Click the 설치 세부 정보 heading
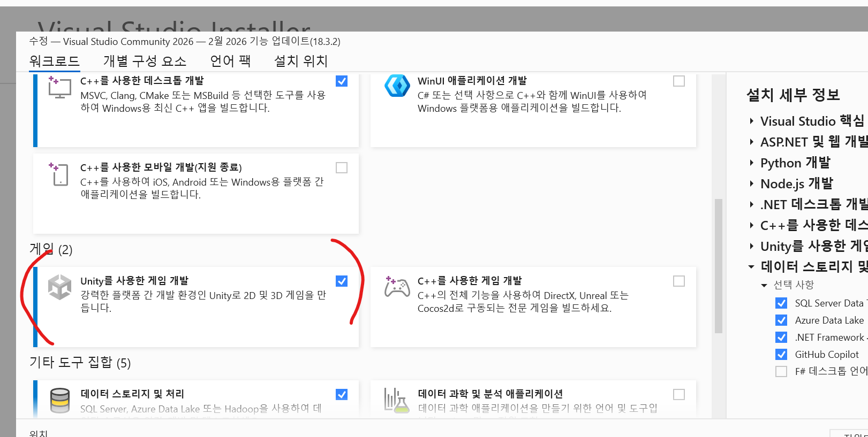 click(793, 95)
